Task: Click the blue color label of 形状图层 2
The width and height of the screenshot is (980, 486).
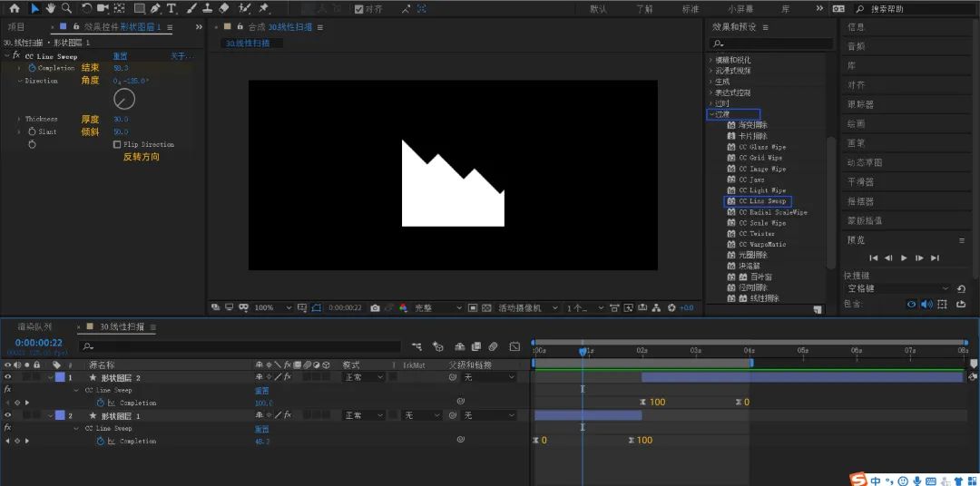Action: pos(60,377)
